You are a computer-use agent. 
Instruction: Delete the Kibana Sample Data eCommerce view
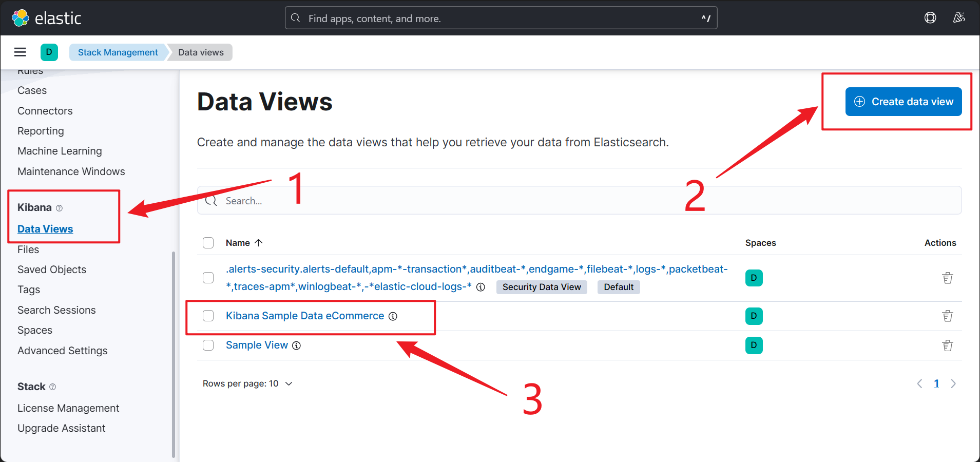(947, 316)
